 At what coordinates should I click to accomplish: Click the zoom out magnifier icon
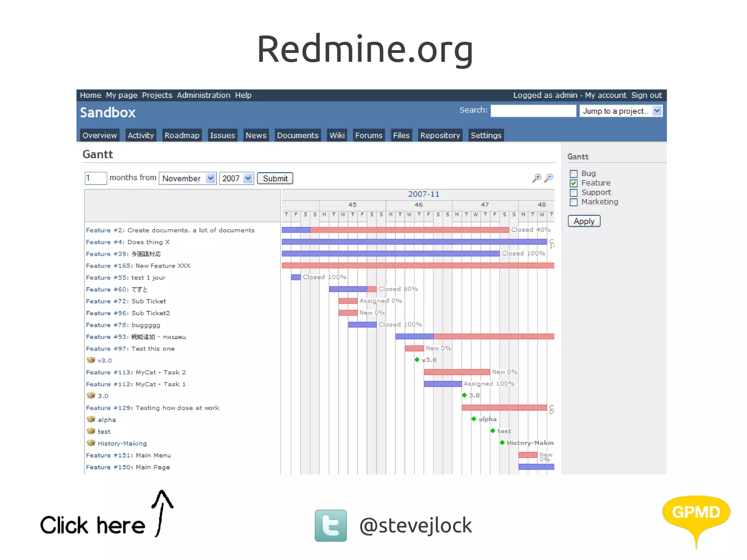click(x=549, y=178)
